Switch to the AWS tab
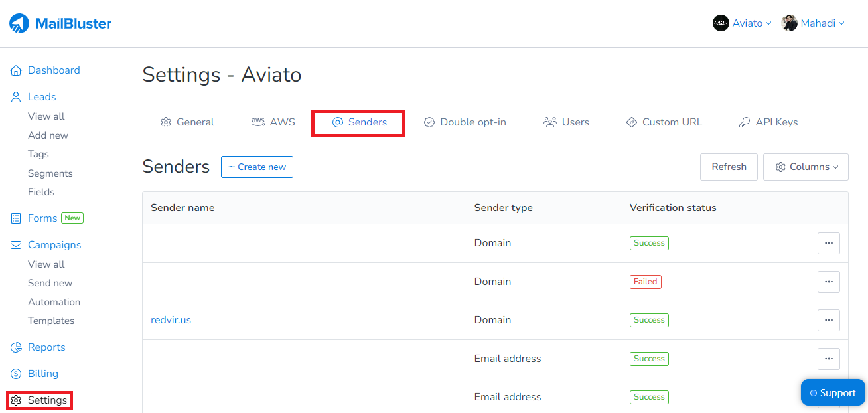 pos(273,122)
